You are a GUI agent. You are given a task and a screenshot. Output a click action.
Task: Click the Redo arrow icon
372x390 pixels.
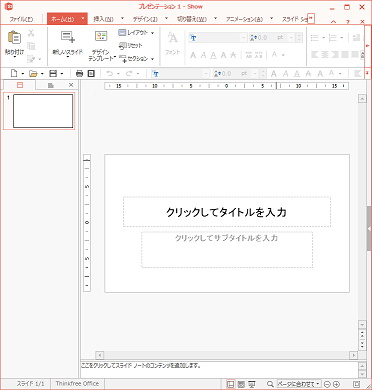(129, 73)
